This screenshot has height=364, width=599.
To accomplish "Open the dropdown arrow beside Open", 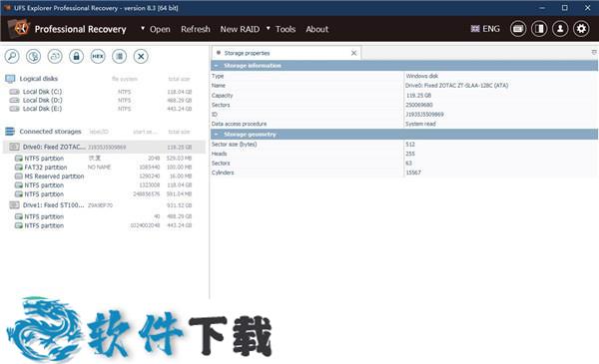I will [143, 28].
